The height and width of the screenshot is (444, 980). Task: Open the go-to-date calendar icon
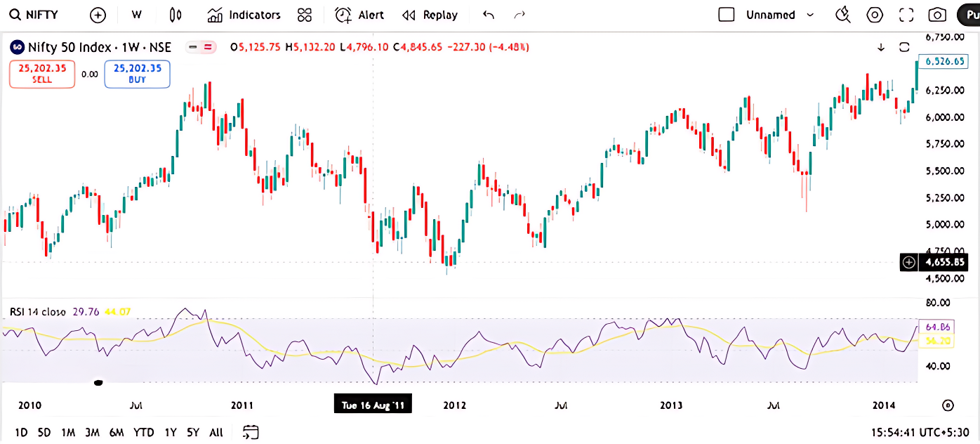pyautogui.click(x=251, y=432)
